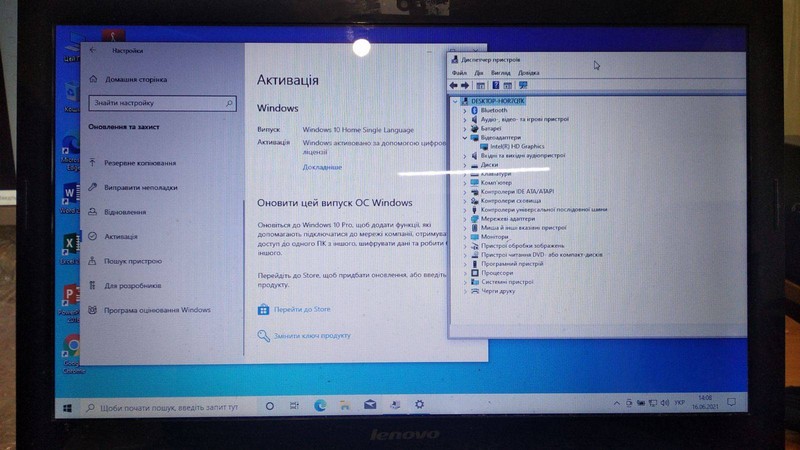This screenshot has height=450, width=800.
Task: Select Активація in Settings sidebar
Action: [x=113, y=236]
